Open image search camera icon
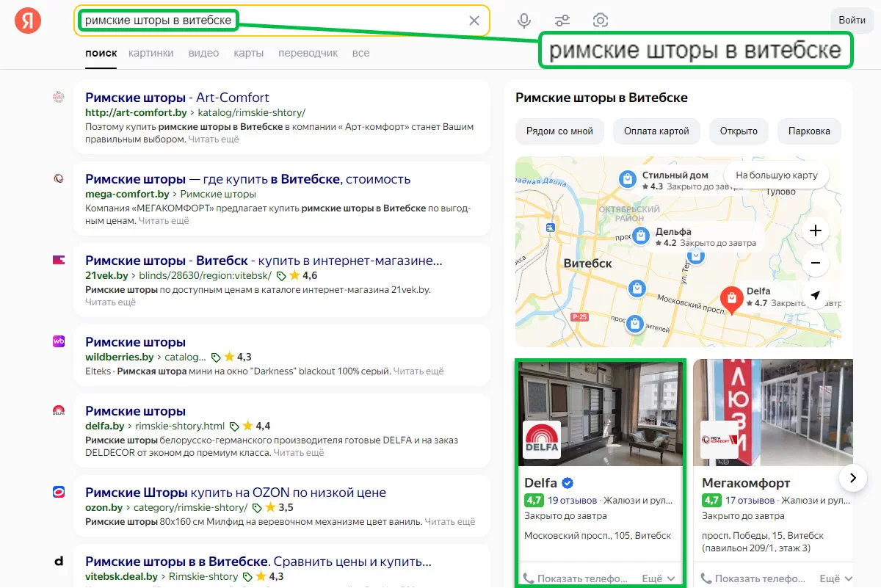This screenshot has height=588, width=881. (x=601, y=21)
